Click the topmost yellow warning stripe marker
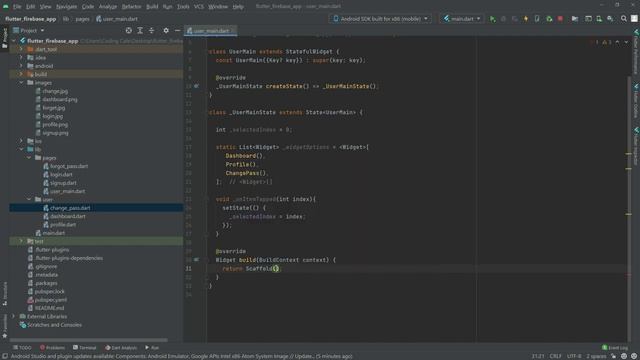Viewport: 640px width, 360px height. (x=629, y=154)
